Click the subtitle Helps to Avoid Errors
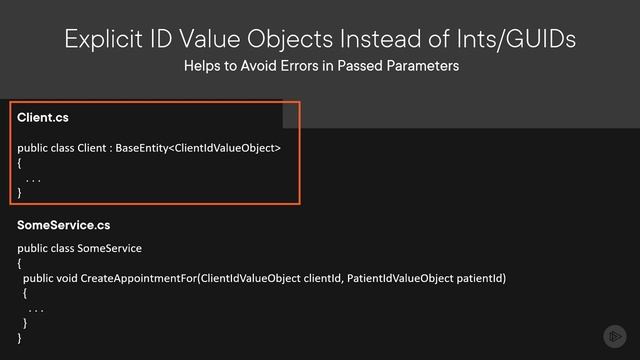The height and width of the screenshot is (360, 640). coord(321,66)
